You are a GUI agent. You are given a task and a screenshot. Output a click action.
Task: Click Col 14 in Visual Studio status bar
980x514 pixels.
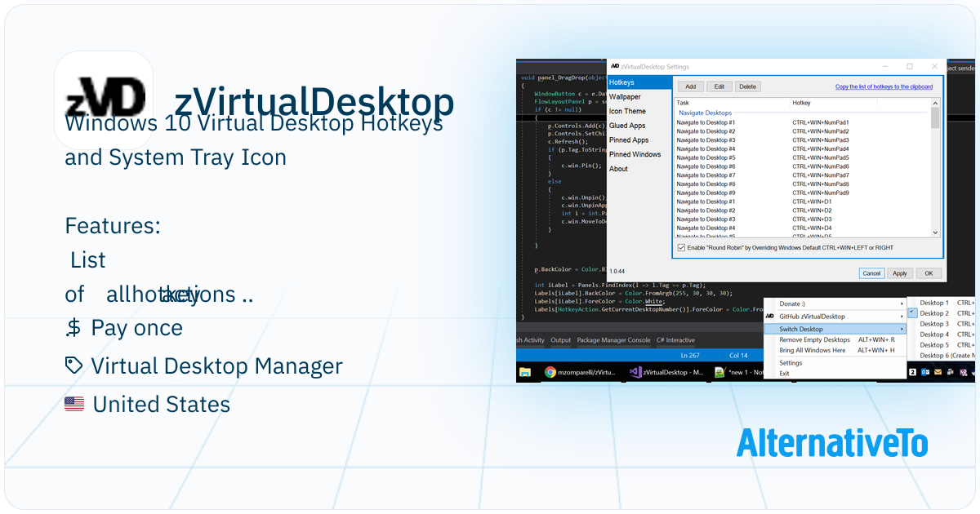738,355
